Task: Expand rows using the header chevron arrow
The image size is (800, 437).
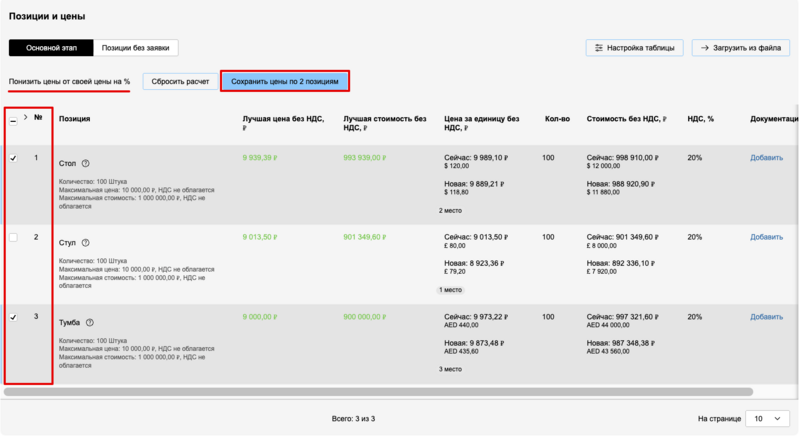Action: pos(25,117)
